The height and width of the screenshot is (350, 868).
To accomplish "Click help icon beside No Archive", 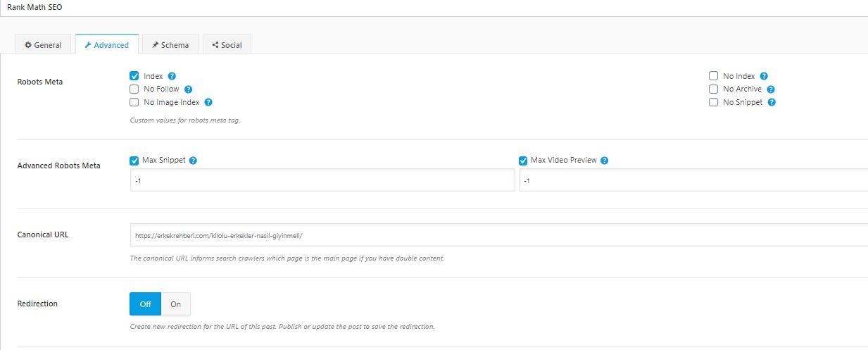I will (x=771, y=89).
